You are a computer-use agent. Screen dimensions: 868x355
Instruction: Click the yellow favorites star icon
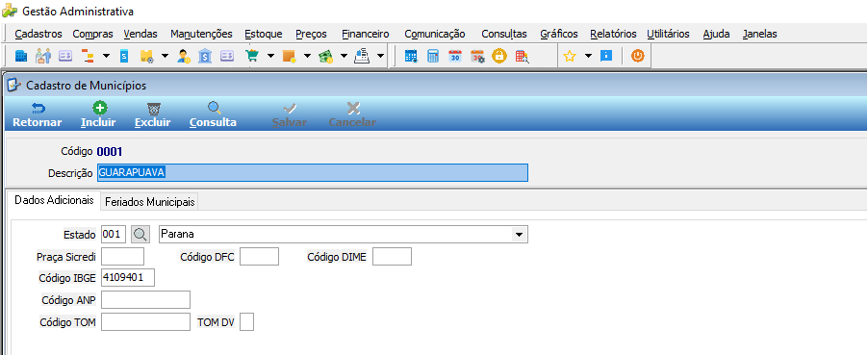point(570,56)
